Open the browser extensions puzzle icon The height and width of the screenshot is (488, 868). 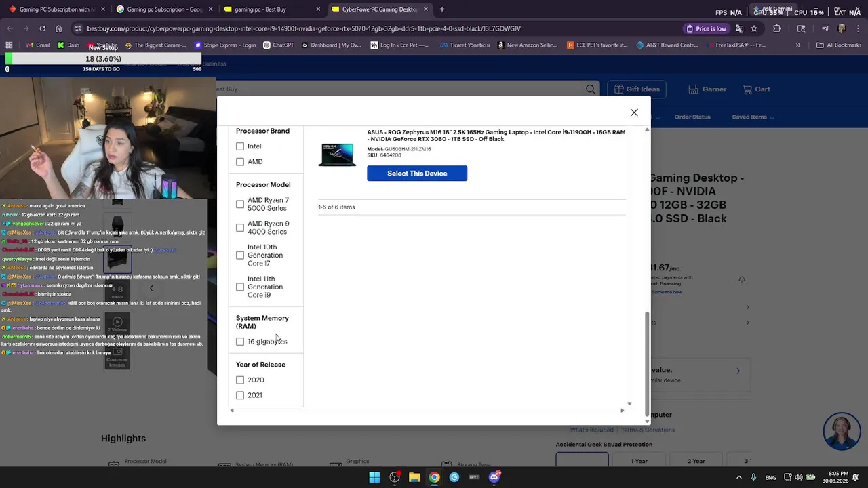[x=777, y=28]
